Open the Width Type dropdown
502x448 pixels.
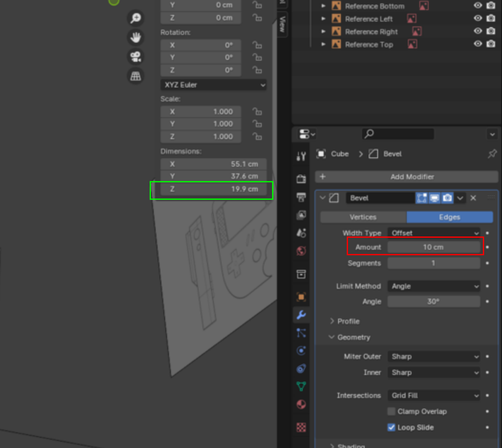point(434,232)
